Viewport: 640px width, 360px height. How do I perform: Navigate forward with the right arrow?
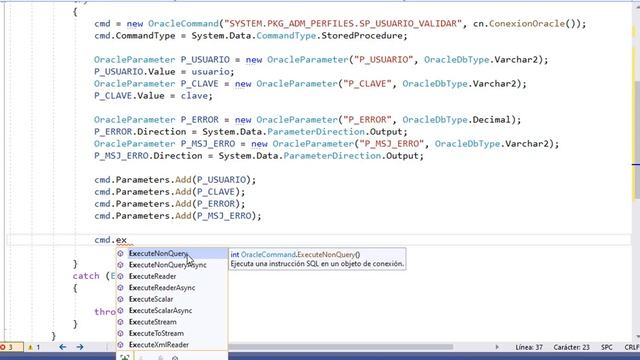click(x=80, y=347)
